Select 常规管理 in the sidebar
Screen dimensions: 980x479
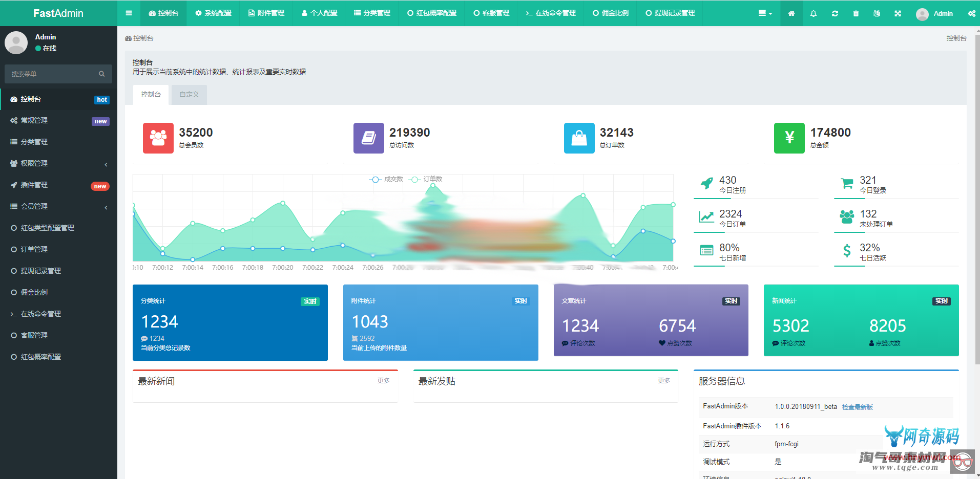point(58,121)
